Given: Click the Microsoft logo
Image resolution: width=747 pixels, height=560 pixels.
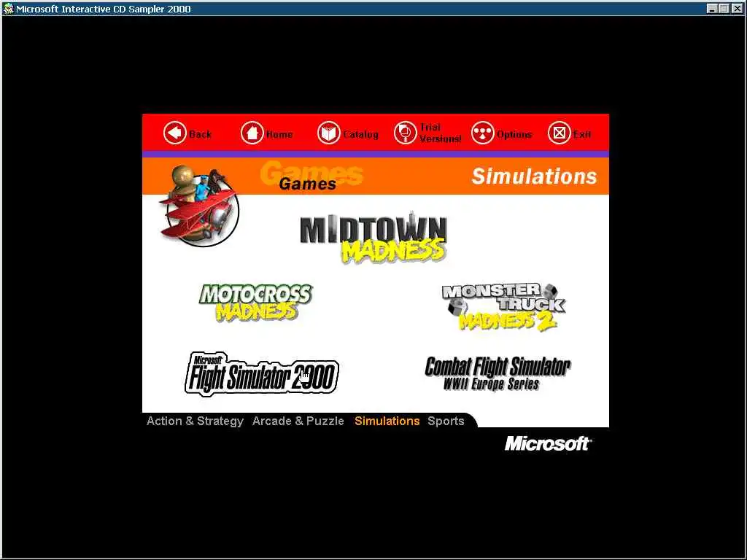Looking at the screenshot, I should pos(548,443).
